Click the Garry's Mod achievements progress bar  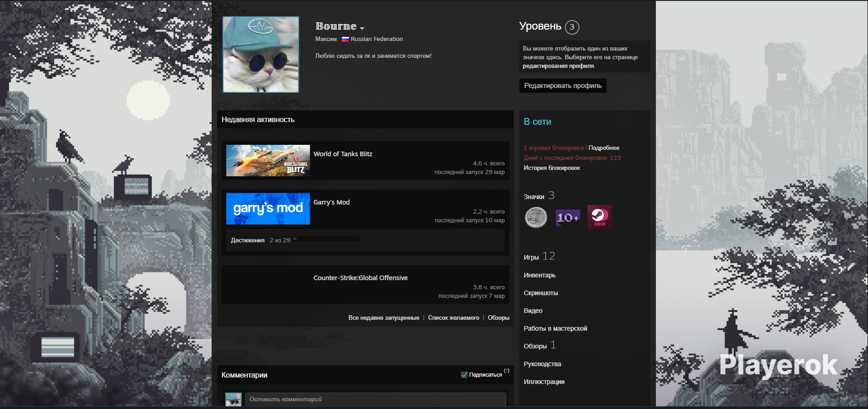[327, 240]
